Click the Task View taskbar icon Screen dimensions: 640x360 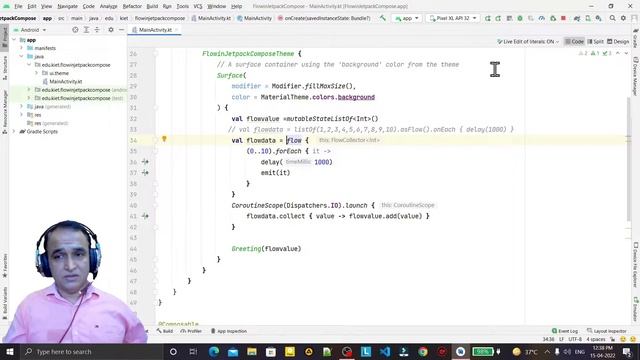pyautogui.click(x=193, y=351)
